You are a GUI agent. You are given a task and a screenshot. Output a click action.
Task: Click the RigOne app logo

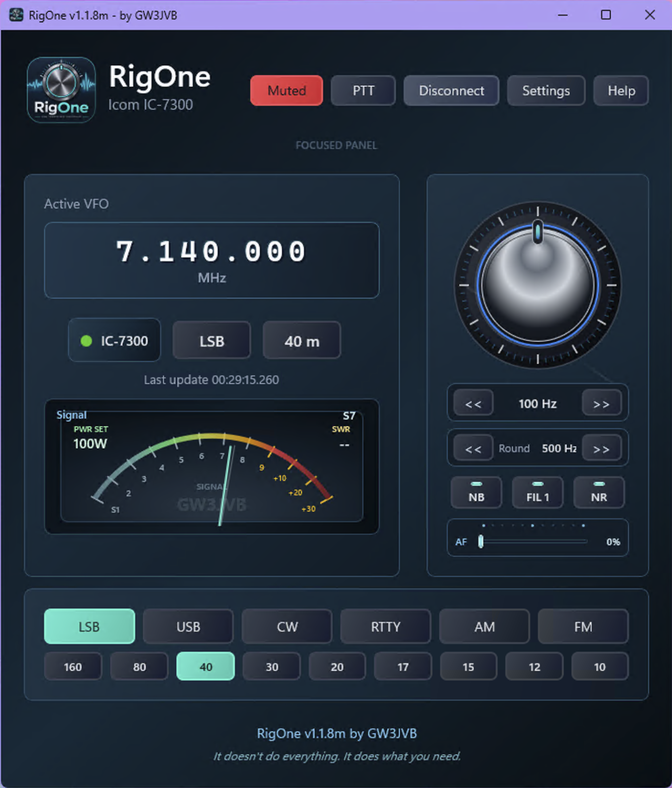(61, 90)
